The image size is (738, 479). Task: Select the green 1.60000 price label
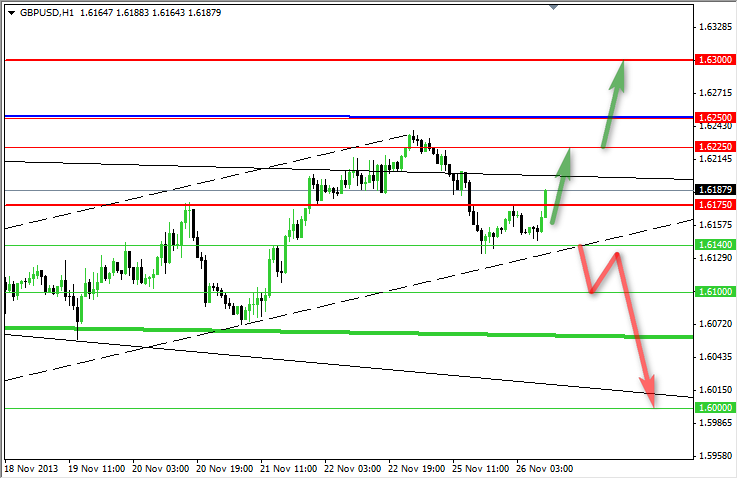click(715, 407)
